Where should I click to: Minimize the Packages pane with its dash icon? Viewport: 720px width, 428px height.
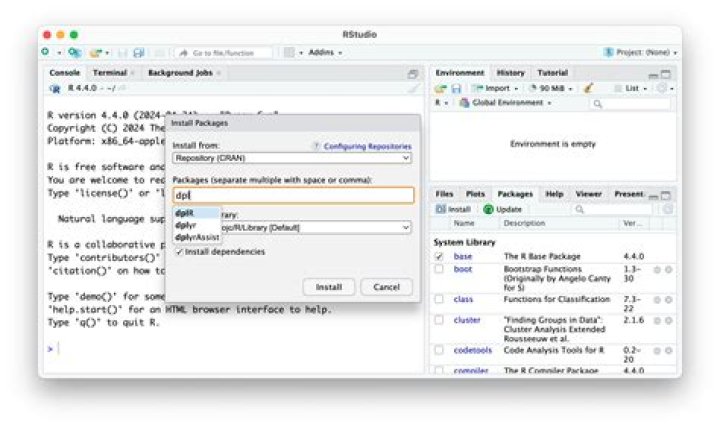(x=653, y=196)
